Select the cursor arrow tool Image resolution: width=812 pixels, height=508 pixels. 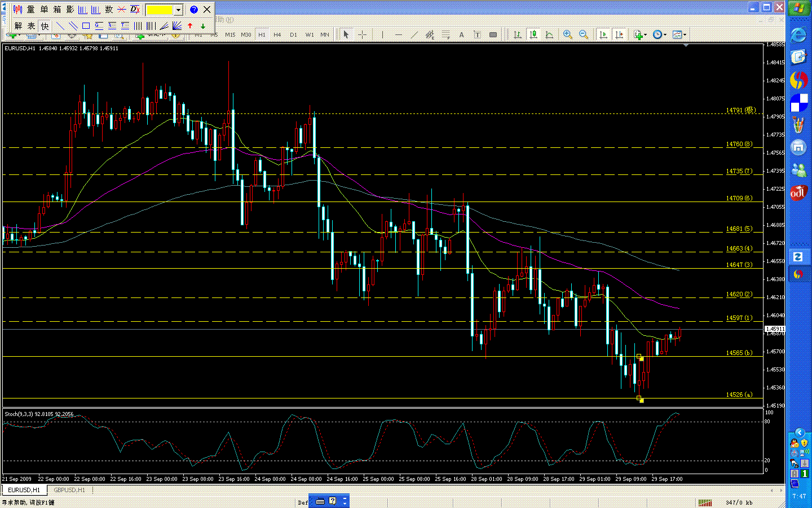point(346,35)
